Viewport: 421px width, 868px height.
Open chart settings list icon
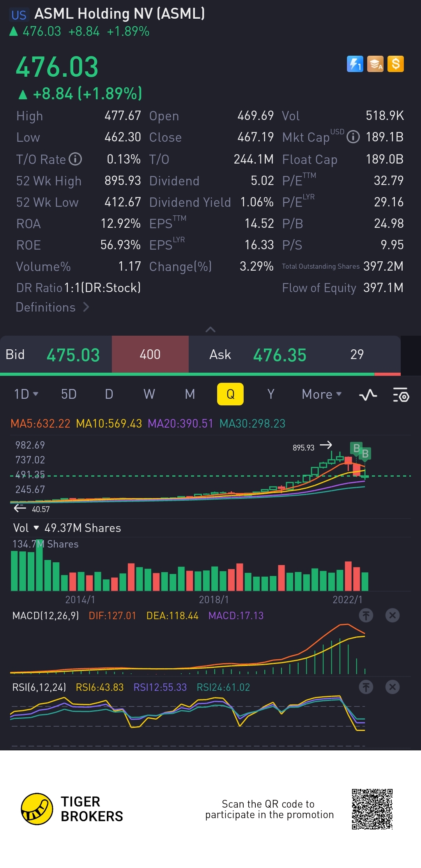click(x=401, y=394)
